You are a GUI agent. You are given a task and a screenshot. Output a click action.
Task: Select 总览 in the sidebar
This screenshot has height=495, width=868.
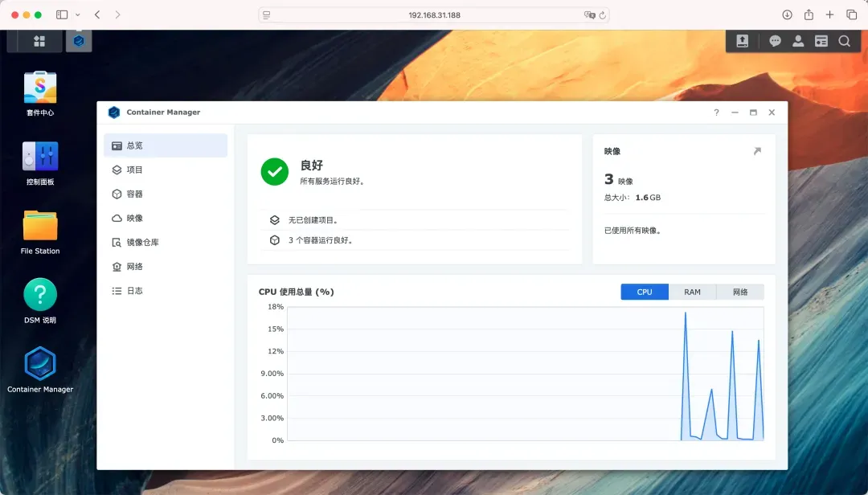166,145
